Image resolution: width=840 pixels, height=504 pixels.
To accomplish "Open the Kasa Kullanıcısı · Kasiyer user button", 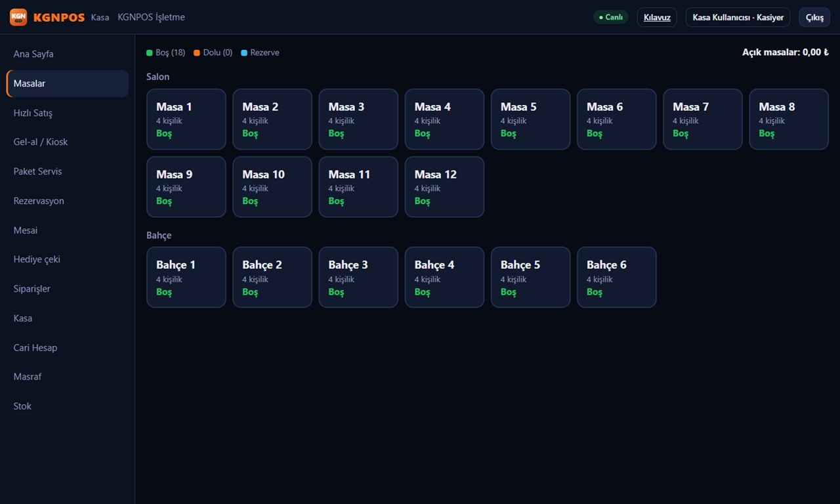I will point(738,17).
